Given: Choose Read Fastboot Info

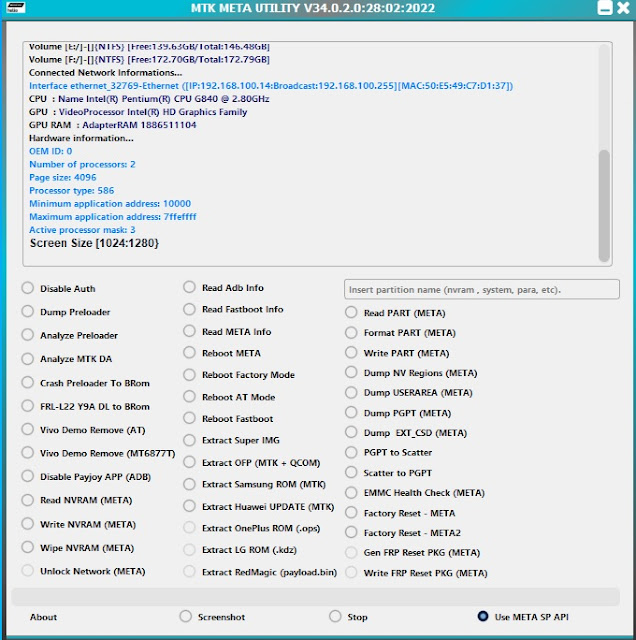Looking at the screenshot, I should [x=189, y=309].
